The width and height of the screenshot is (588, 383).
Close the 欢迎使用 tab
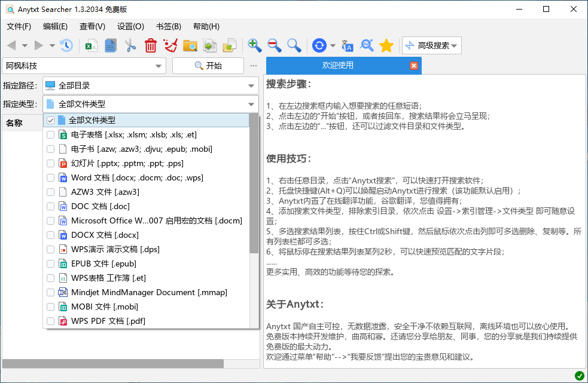tap(413, 66)
